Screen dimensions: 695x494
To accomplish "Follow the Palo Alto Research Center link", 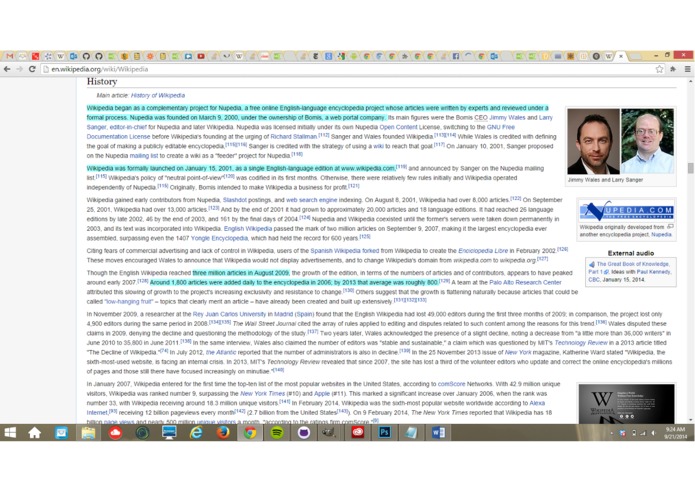I will (x=525, y=282).
